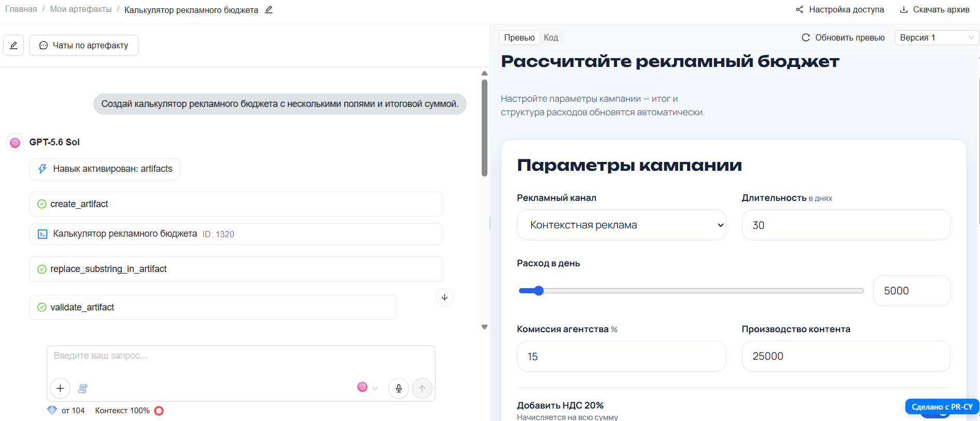Screen dimensions: 980x421
Task: Click the Рассчитайте рекламный бюджет heading
Action: click(670, 61)
